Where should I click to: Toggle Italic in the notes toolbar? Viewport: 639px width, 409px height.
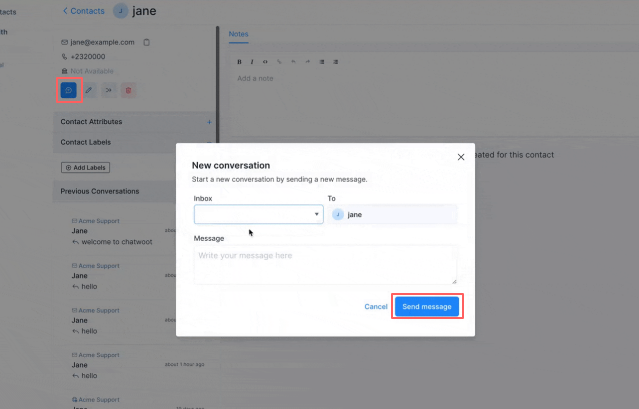pos(252,62)
